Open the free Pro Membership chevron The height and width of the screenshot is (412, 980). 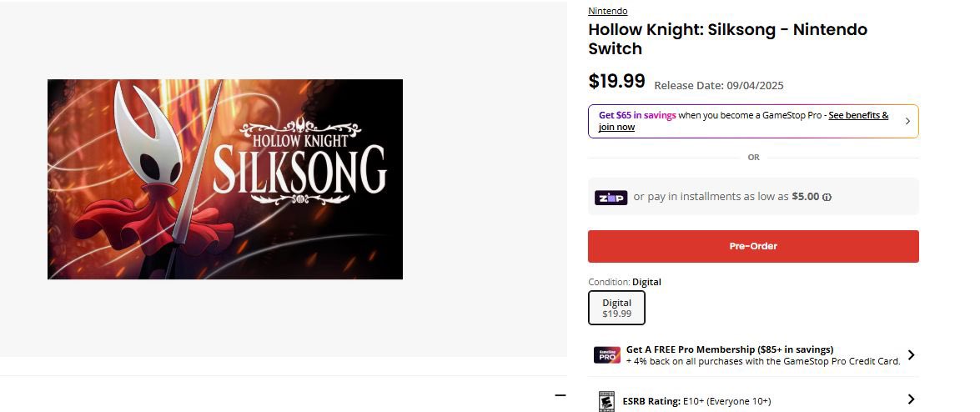(911, 355)
